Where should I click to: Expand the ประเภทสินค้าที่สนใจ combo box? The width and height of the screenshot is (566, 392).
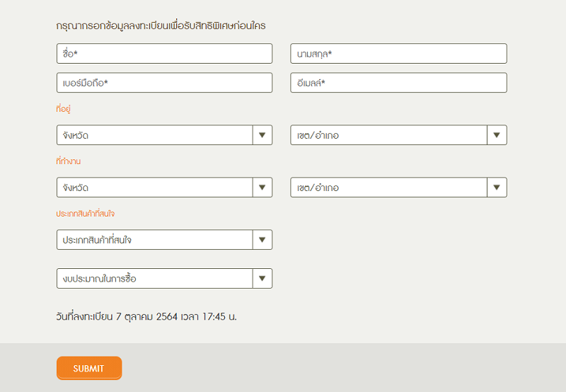coord(164,240)
